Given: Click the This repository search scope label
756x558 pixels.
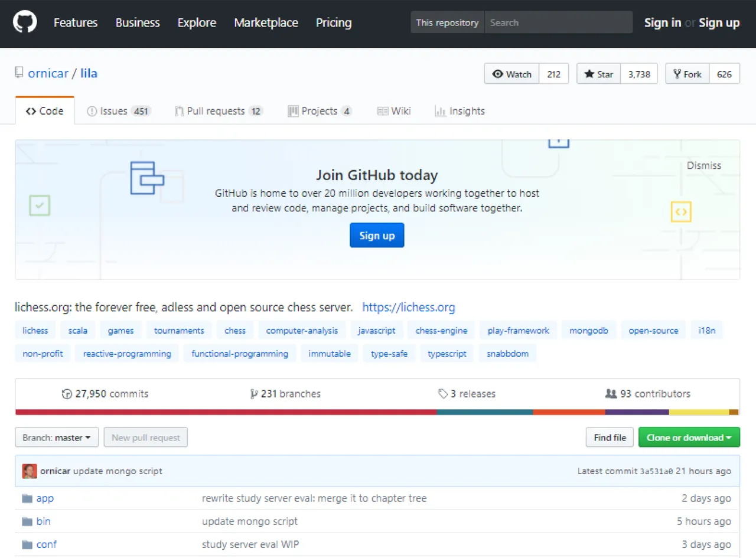Looking at the screenshot, I should coord(447,22).
